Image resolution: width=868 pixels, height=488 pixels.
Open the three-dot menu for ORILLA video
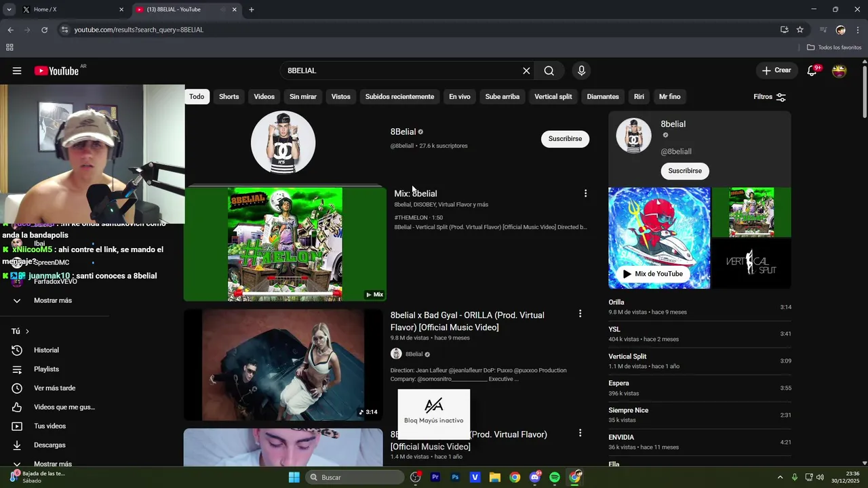[580, 314]
